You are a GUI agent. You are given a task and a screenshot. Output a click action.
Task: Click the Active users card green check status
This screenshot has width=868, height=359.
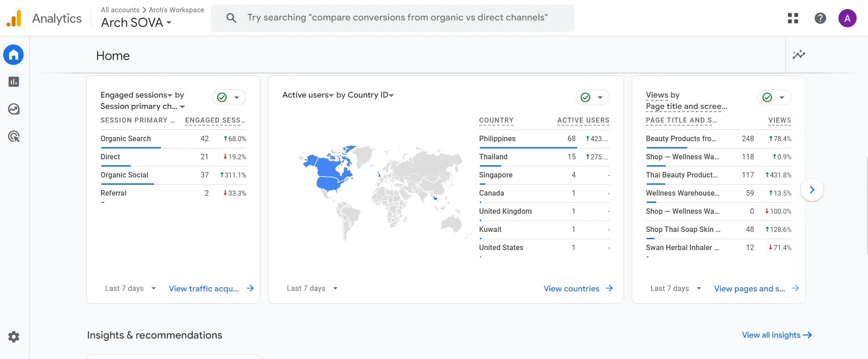(586, 98)
